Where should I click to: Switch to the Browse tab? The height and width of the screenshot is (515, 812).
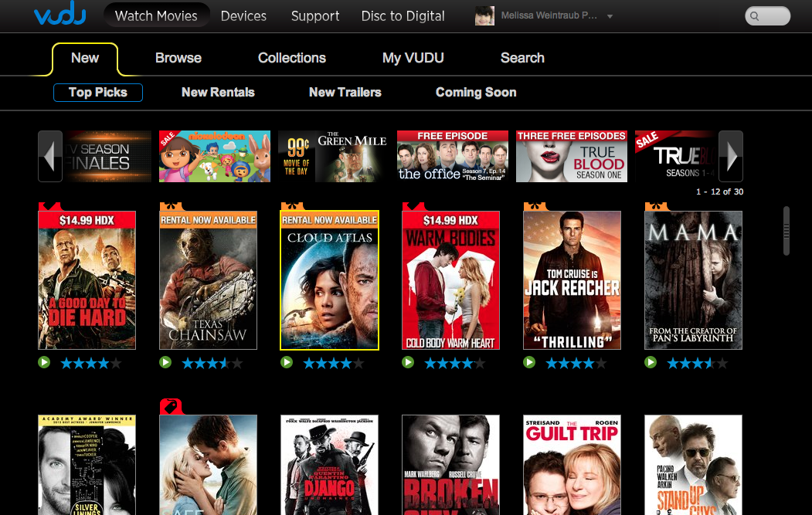tap(178, 58)
